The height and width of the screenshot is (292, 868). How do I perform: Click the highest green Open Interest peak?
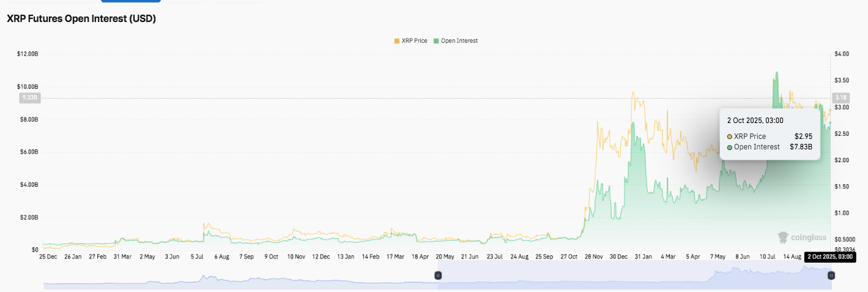coord(776,73)
